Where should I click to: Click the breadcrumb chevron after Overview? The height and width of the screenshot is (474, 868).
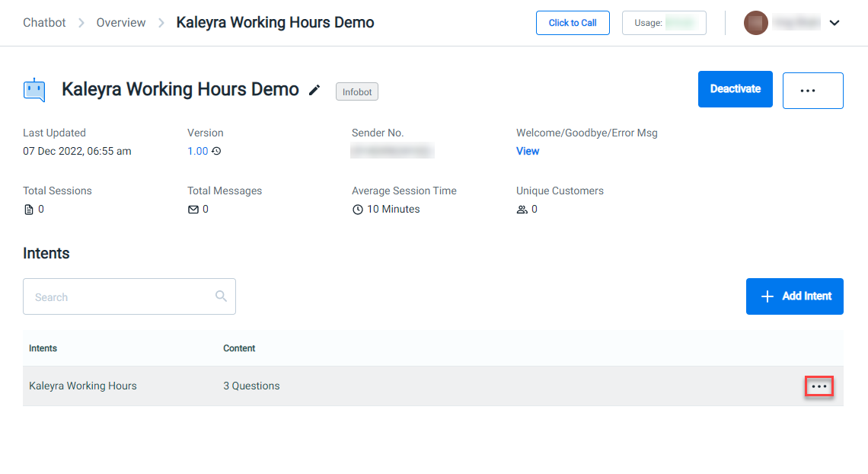click(x=161, y=23)
